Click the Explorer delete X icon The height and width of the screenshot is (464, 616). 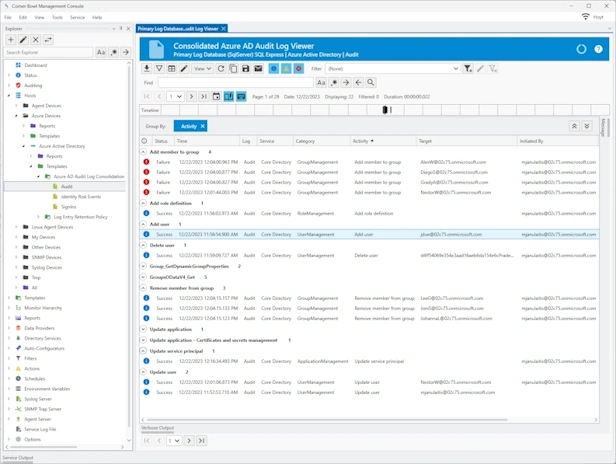(x=36, y=40)
